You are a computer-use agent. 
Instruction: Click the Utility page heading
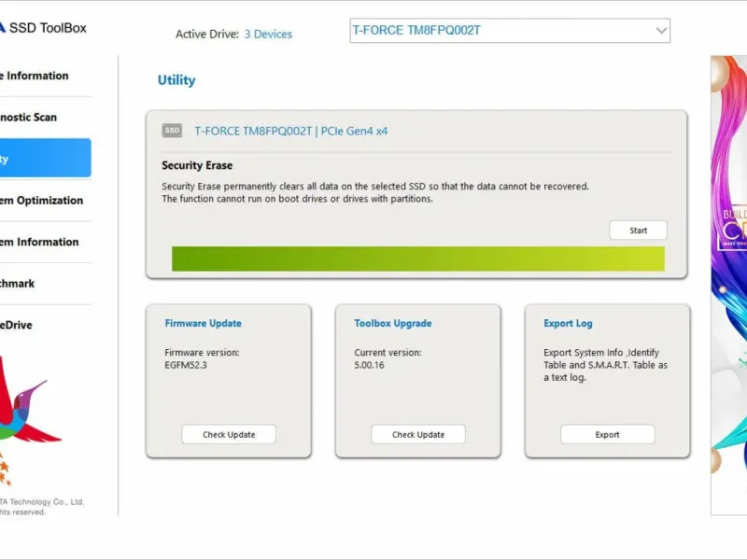point(176,80)
